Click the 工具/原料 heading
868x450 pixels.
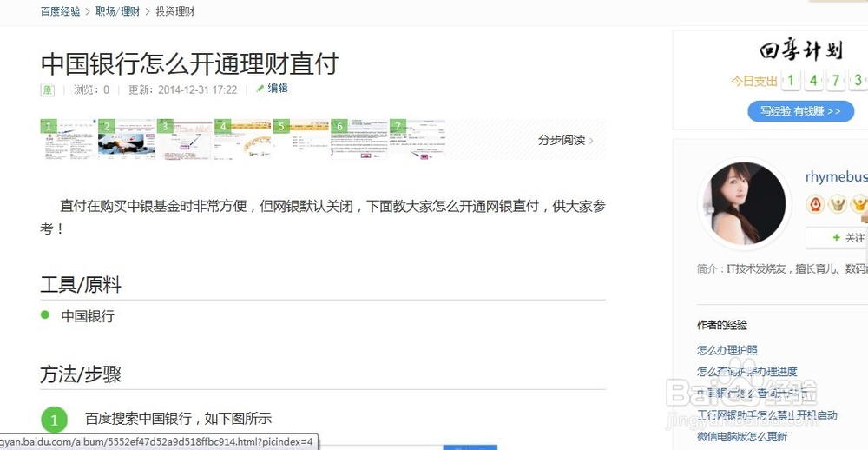click(x=81, y=286)
